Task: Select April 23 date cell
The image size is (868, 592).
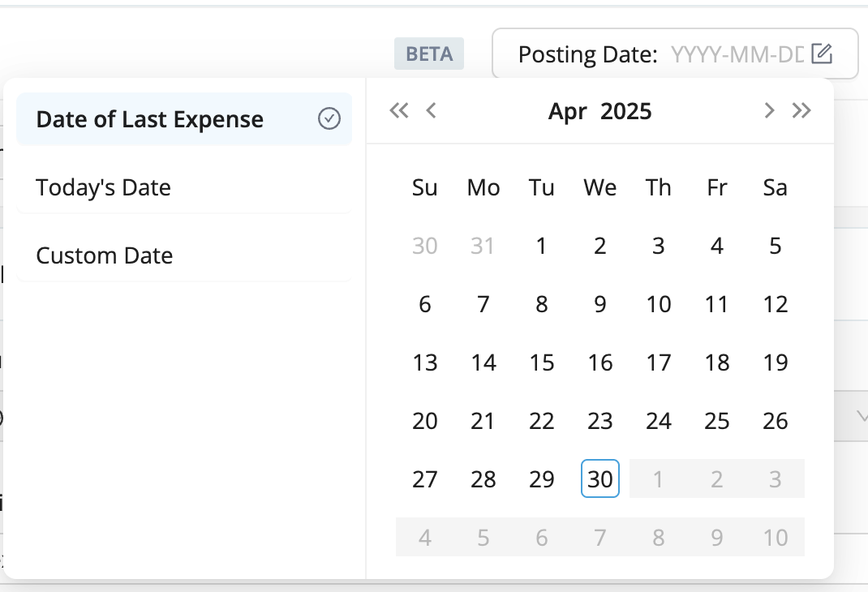Action: tap(600, 421)
